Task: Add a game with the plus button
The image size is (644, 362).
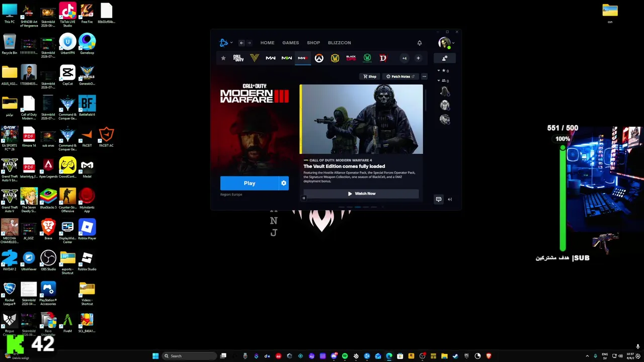Action: [418, 58]
